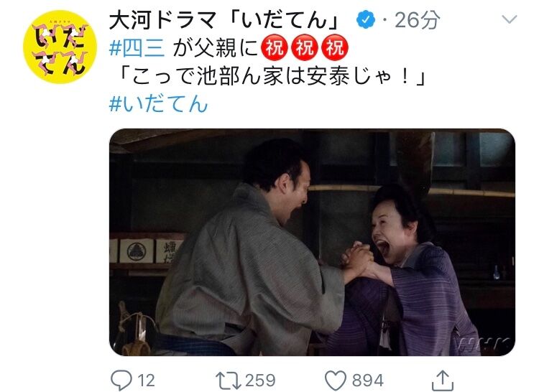
Task: Click the third red 祝 emoji
Action: tap(335, 47)
